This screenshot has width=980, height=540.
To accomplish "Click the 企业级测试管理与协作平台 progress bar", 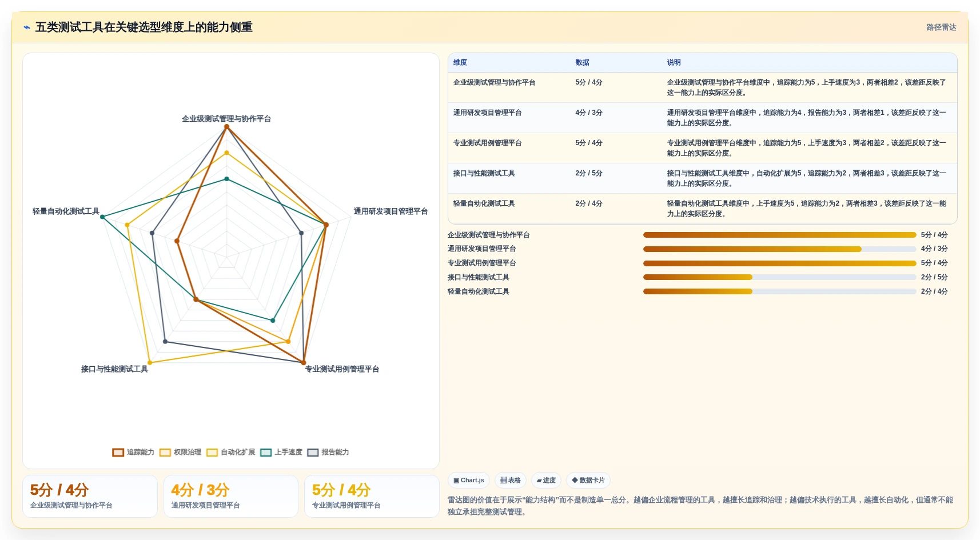I will (x=779, y=235).
